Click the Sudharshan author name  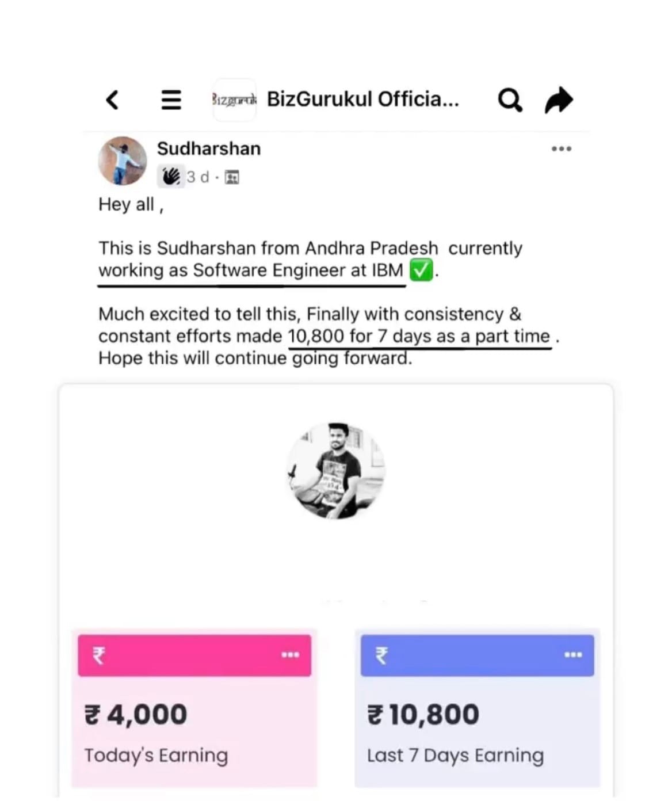pyautogui.click(x=209, y=148)
